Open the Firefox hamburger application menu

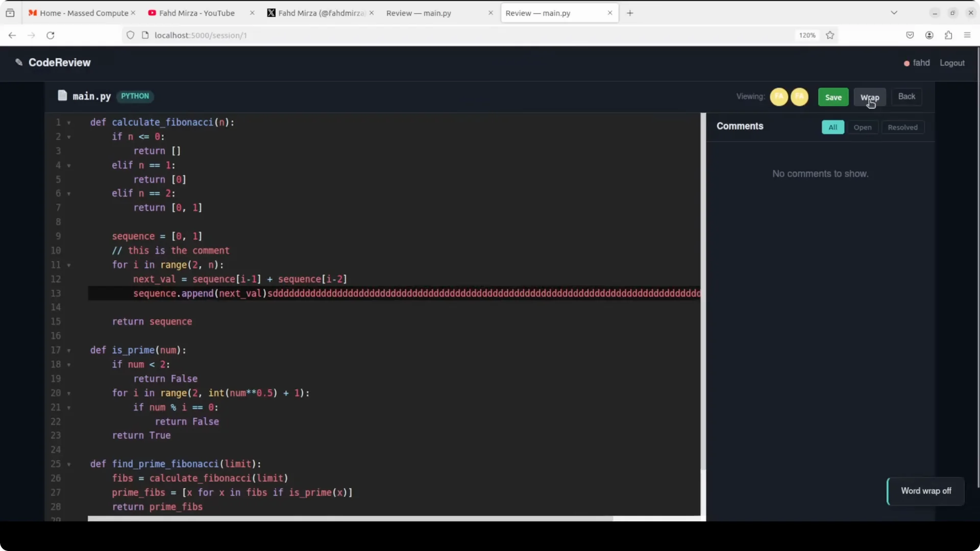click(967, 35)
